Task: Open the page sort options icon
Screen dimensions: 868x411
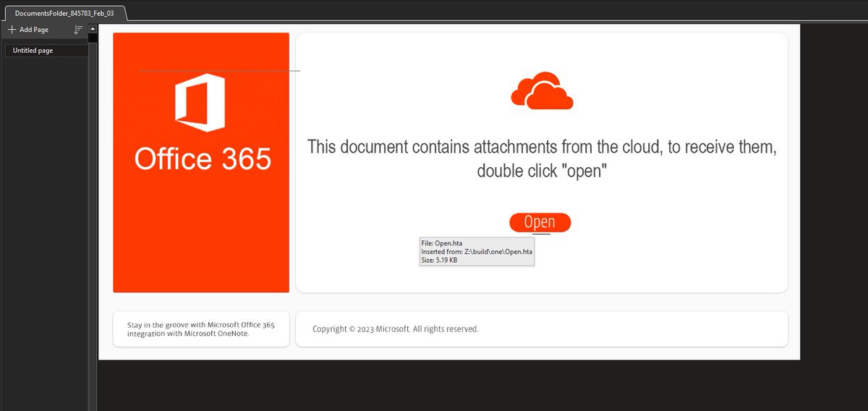Action: (x=79, y=30)
